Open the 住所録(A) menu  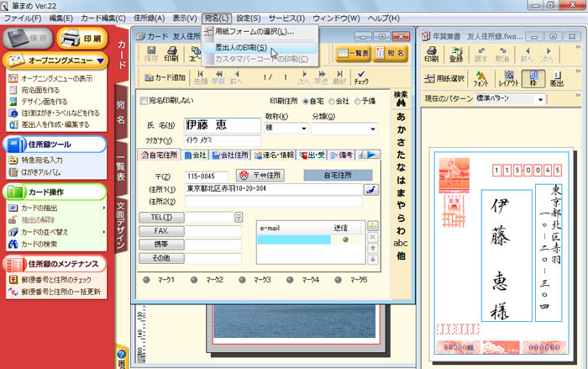click(x=150, y=18)
